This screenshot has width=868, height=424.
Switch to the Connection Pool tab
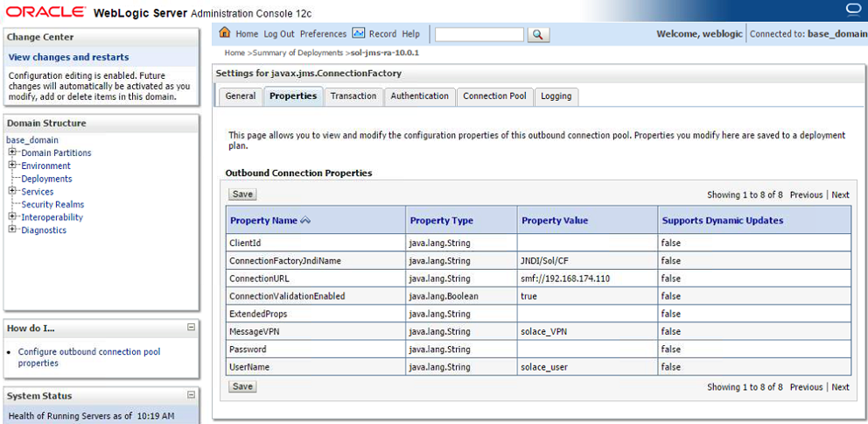(x=494, y=96)
